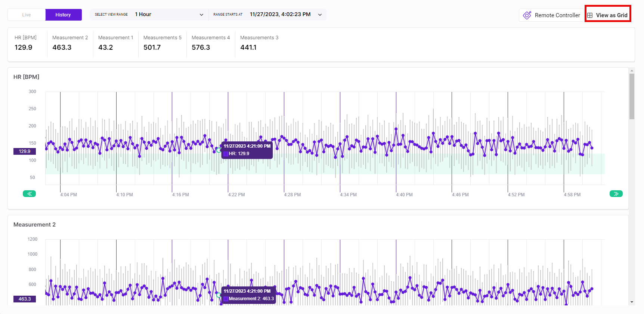644x314 pixels.
Task: Click the HR 129.9 tooltip on chart
Action: (x=247, y=150)
